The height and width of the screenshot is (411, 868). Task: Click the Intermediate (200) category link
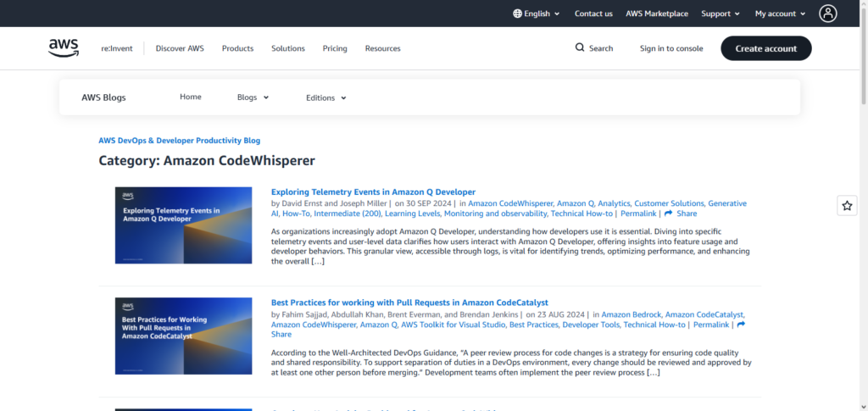coord(347,214)
